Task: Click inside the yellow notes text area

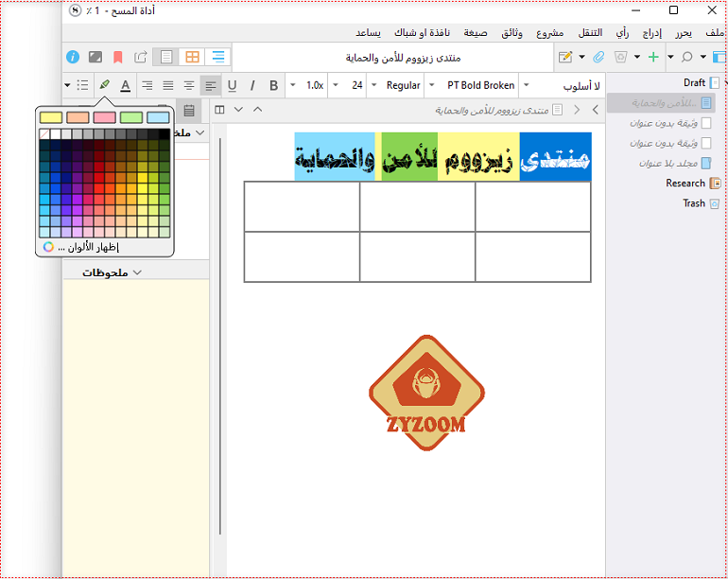Action: coord(136,428)
